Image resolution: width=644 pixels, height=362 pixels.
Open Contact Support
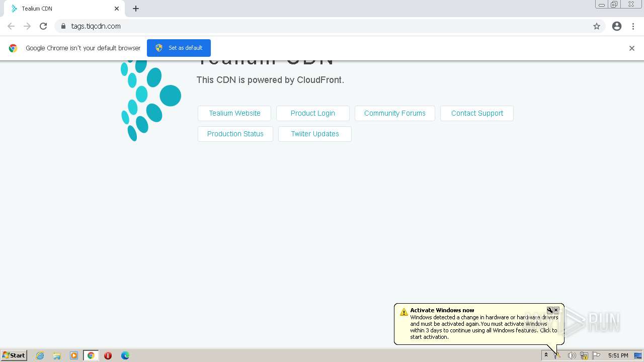pos(477,113)
